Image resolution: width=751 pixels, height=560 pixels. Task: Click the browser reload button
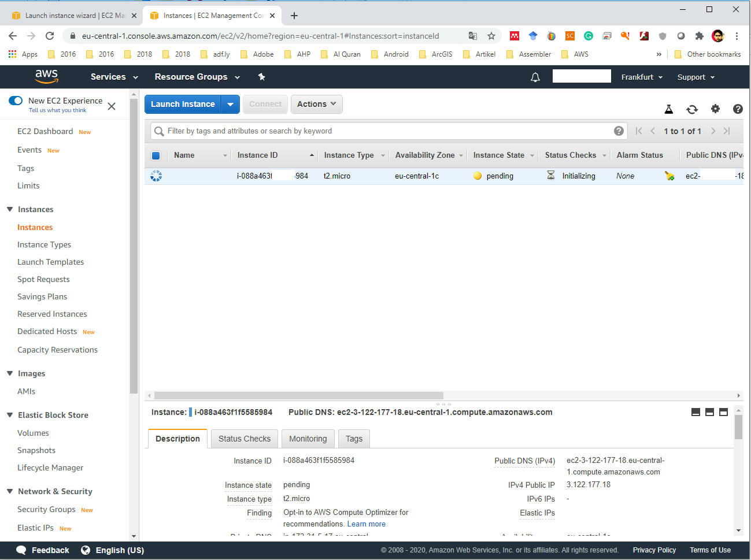click(50, 36)
